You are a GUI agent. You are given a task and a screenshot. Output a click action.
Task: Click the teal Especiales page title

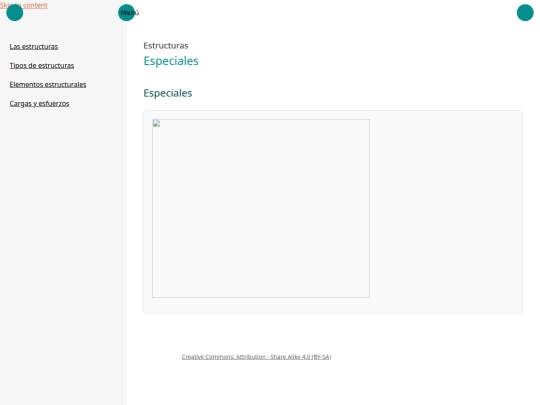point(171,61)
